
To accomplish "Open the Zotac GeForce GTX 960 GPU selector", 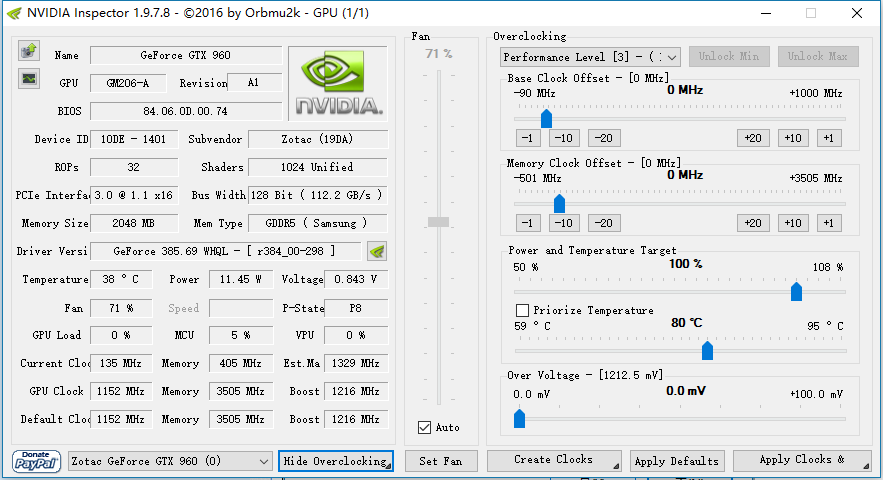I will click(170, 461).
